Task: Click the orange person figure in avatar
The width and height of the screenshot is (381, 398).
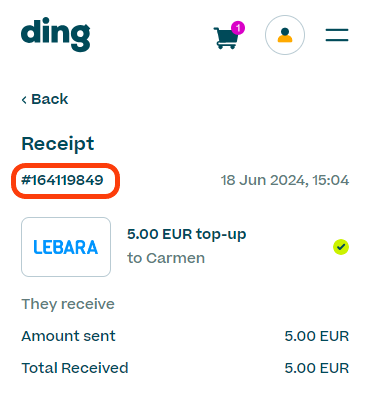Action: tap(285, 35)
